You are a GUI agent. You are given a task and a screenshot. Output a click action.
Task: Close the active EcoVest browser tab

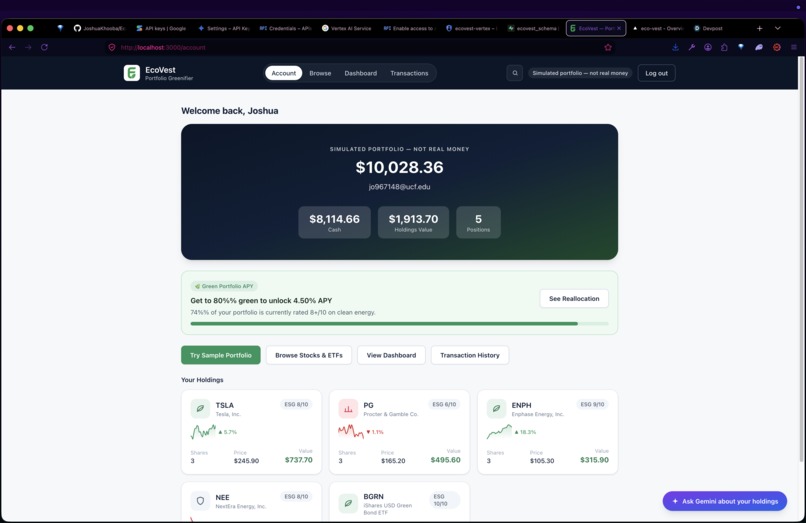[x=619, y=28]
